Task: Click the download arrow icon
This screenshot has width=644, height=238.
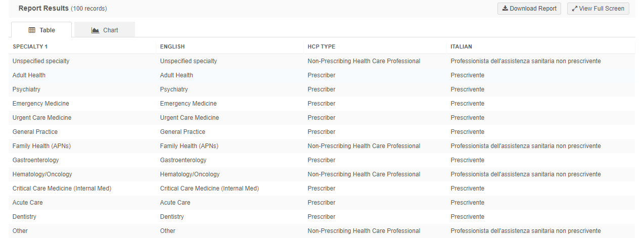Action: tap(505, 9)
